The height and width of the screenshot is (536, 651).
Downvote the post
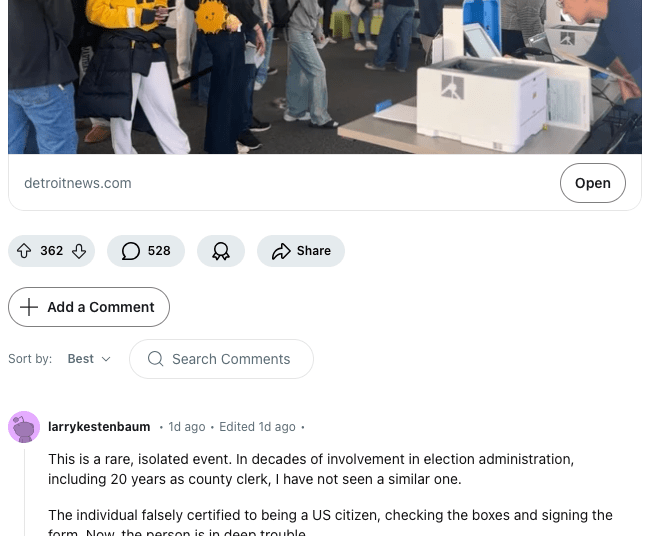79,251
